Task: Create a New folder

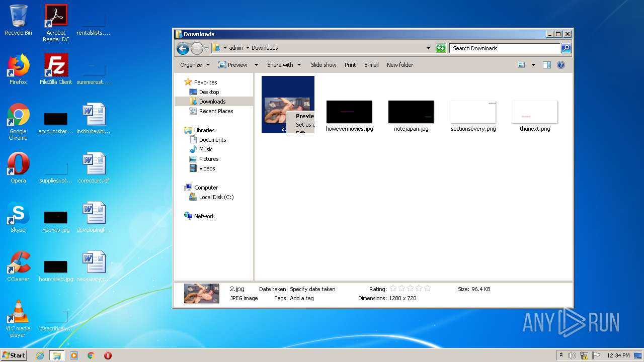Action: 400,65
